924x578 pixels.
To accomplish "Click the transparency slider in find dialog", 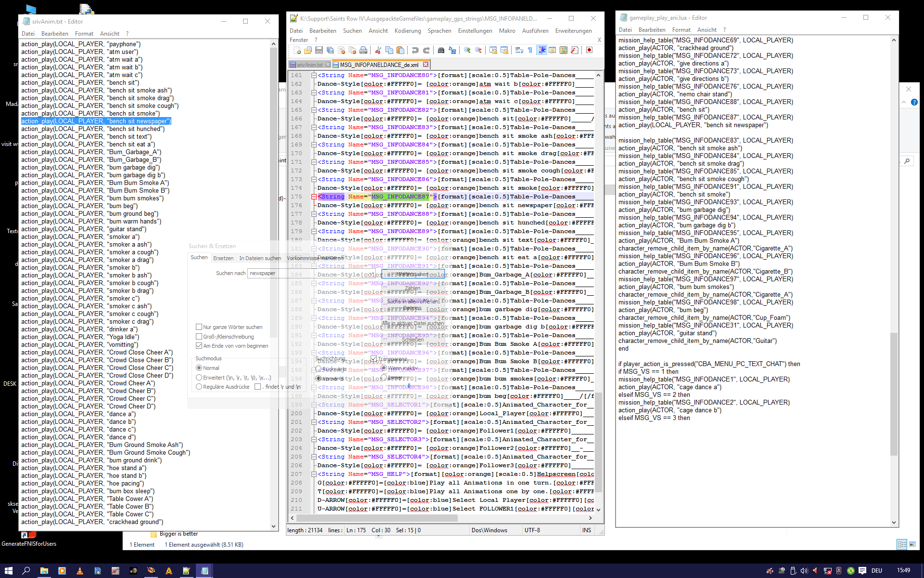I will (409, 386).
